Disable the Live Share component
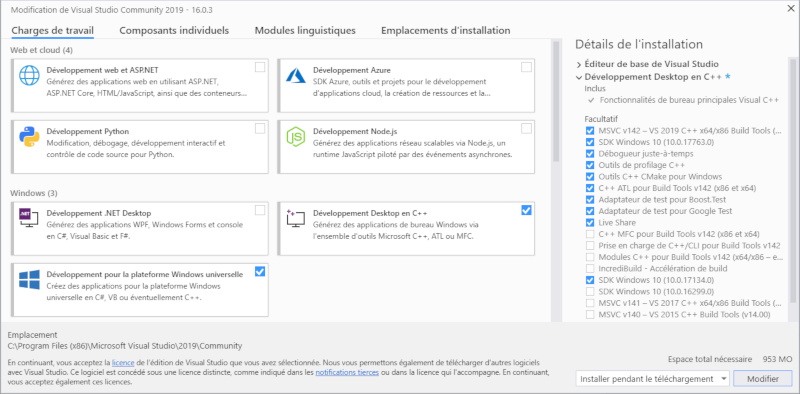The image size is (800, 394). pos(590,223)
